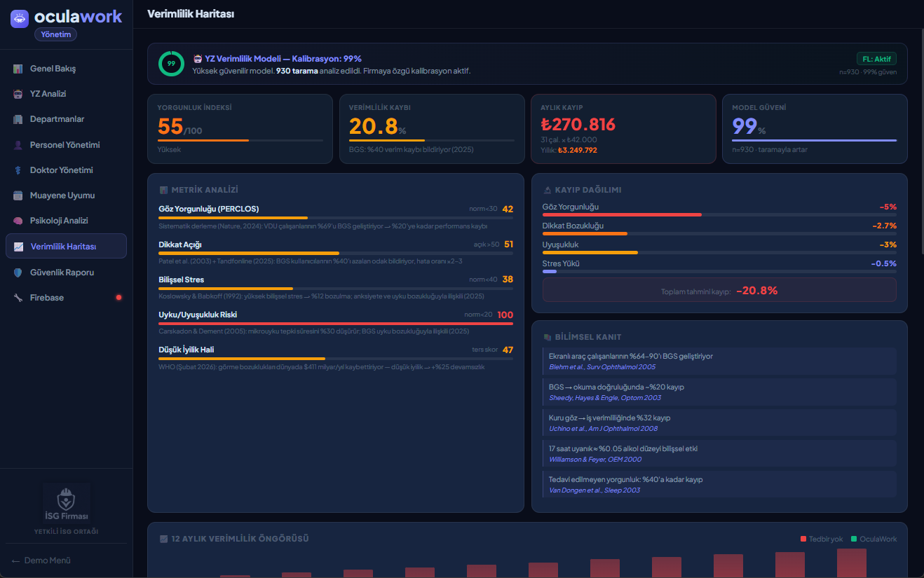Screen dimensions: 924x578
Task: Click the Kayıp Dağılımı header icon
Action: 548,190
